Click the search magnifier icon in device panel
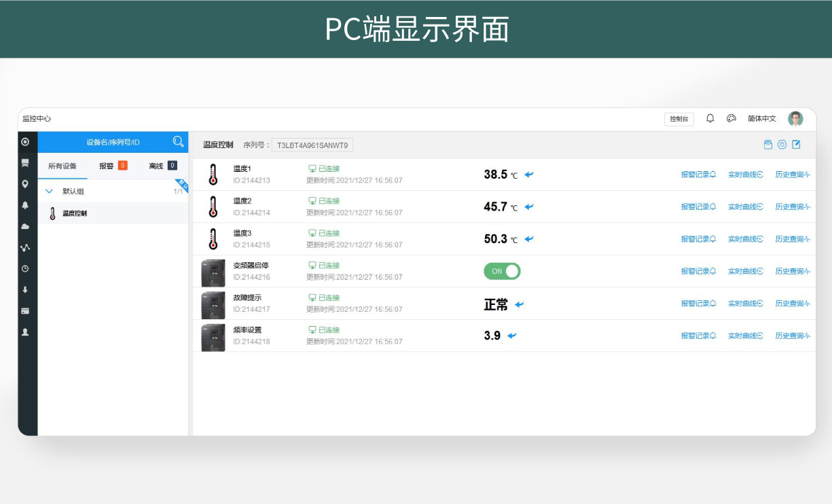832x504 pixels. coord(178,141)
